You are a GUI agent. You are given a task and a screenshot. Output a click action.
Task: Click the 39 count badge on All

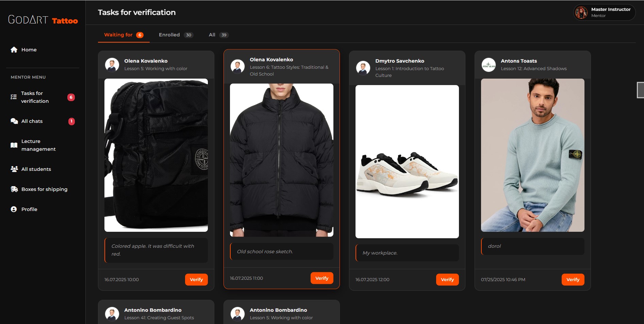[x=224, y=35]
